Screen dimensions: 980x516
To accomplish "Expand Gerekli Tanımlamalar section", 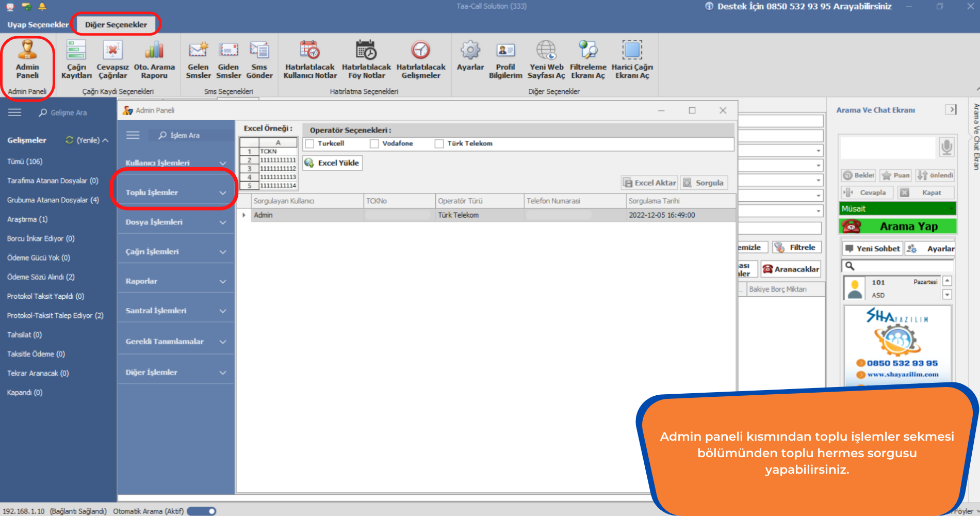I will coord(176,342).
